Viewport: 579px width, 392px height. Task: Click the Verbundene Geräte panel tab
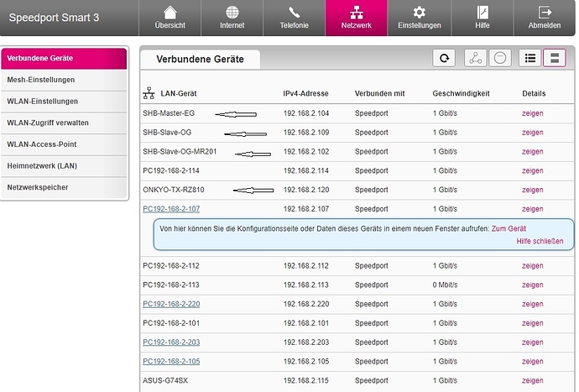(201, 59)
